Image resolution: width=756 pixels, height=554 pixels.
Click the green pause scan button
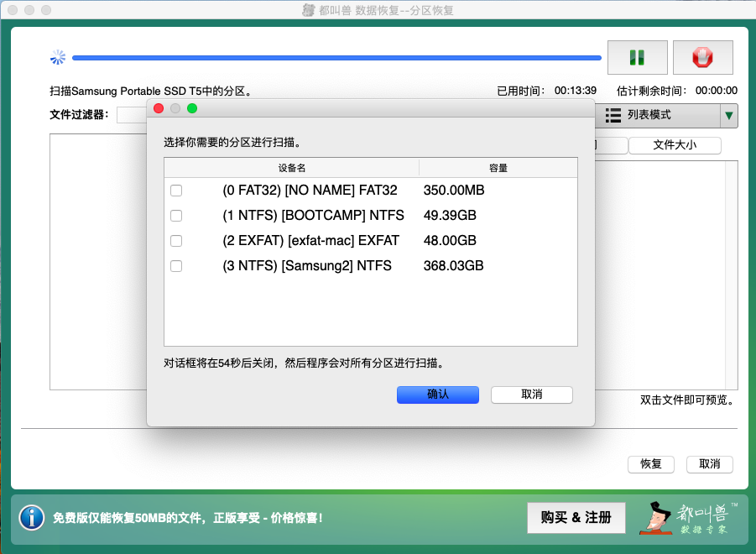pos(637,58)
